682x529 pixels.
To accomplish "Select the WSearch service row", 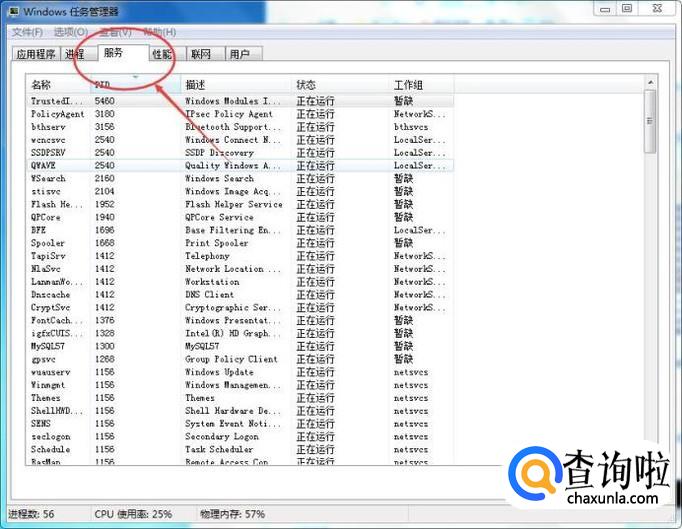I will (240, 178).
